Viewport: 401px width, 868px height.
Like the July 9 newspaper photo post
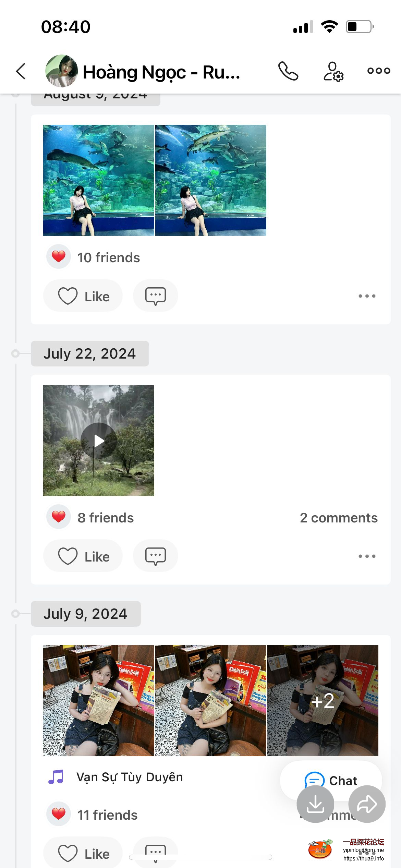tap(83, 853)
